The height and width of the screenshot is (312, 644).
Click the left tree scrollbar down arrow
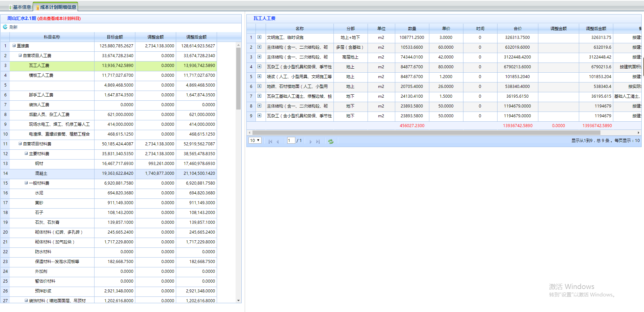click(x=238, y=300)
